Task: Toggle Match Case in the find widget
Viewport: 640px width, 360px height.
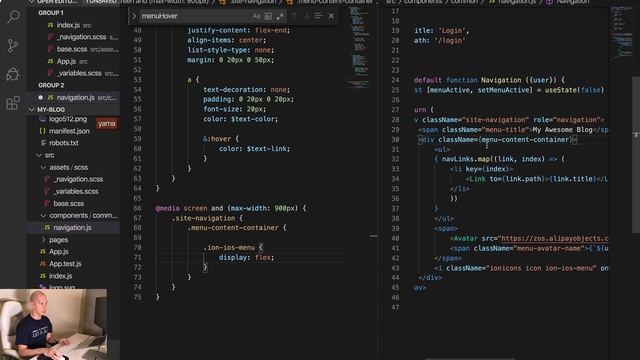Action: coord(256,16)
